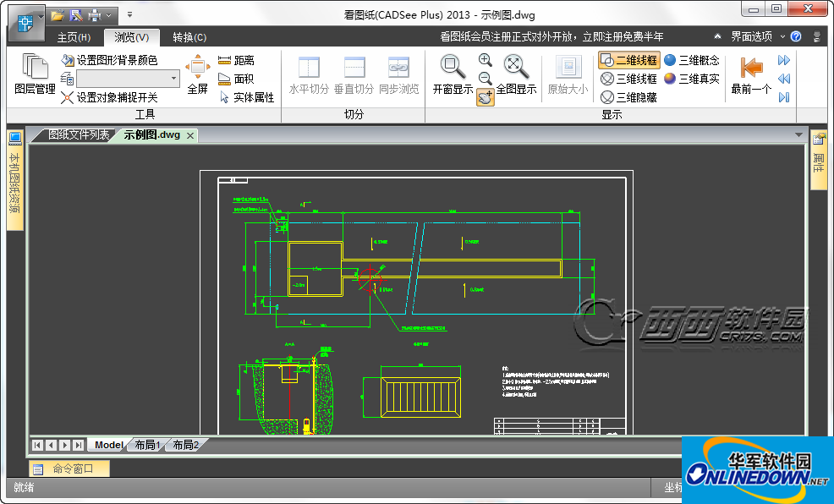
Task: Select 二维线框 2D wireframe mode
Action: 629,60
